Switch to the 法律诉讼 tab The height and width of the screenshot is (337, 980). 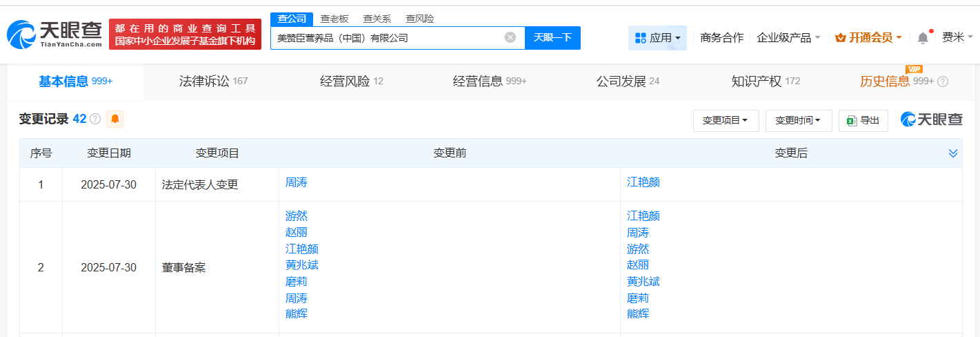213,81
